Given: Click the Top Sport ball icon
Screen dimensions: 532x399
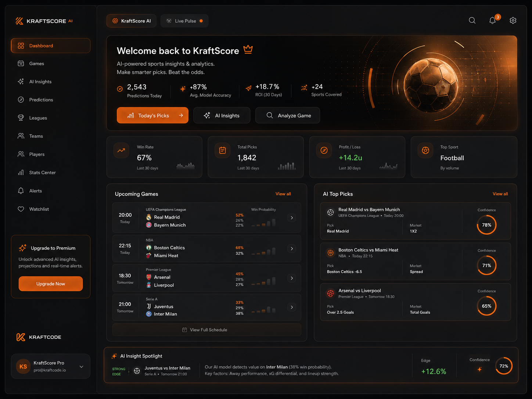Looking at the screenshot, I should [425, 150].
